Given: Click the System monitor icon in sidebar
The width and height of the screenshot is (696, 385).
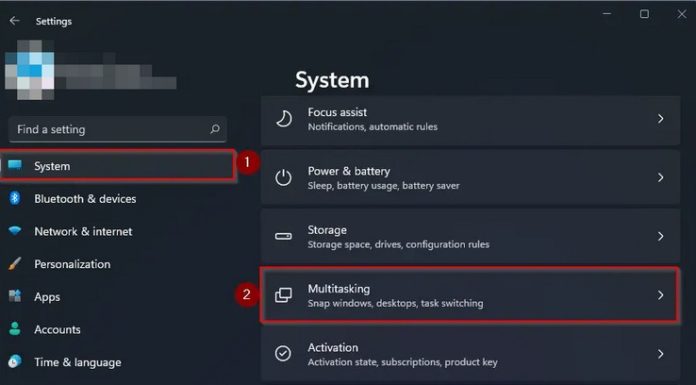Looking at the screenshot, I should [15, 165].
